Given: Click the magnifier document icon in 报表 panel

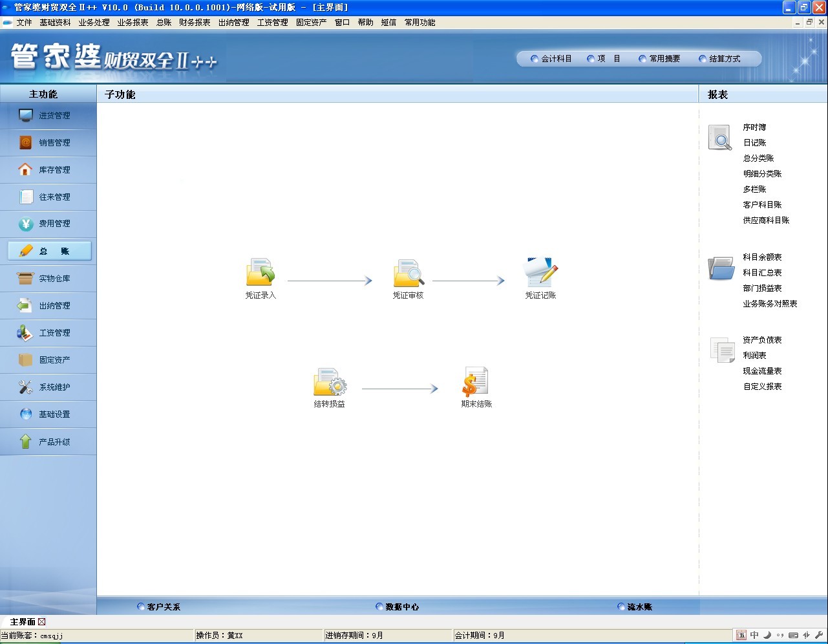Looking at the screenshot, I should [x=720, y=137].
